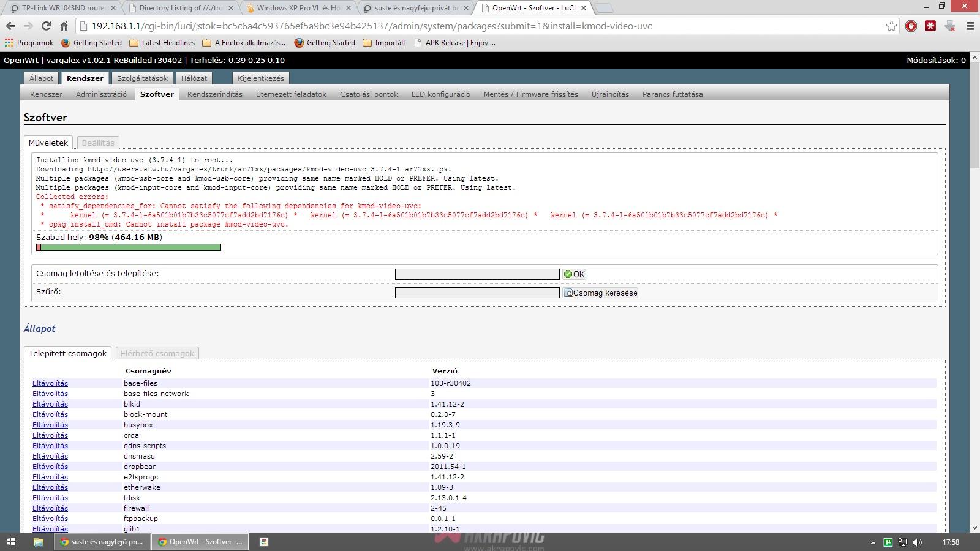Image resolution: width=980 pixels, height=551 pixels.
Task: Switch to suste és nagyfejű taskbar window
Action: 102,542
